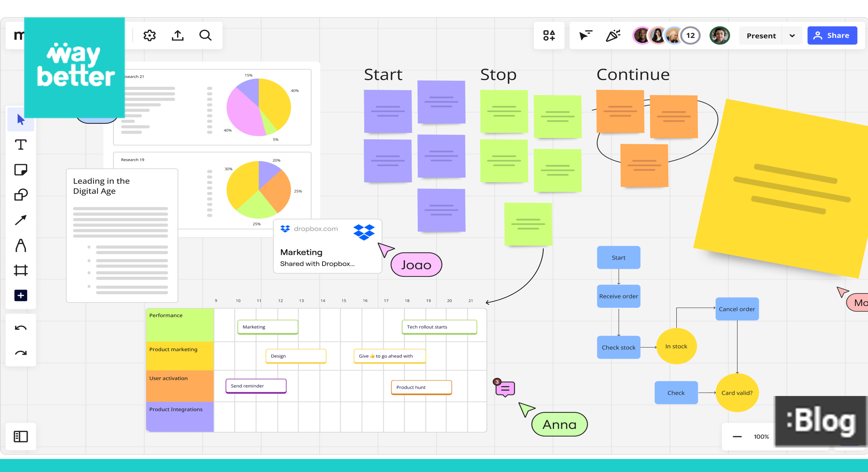
Task: Select the Card valid? circle node
Action: [x=737, y=393]
